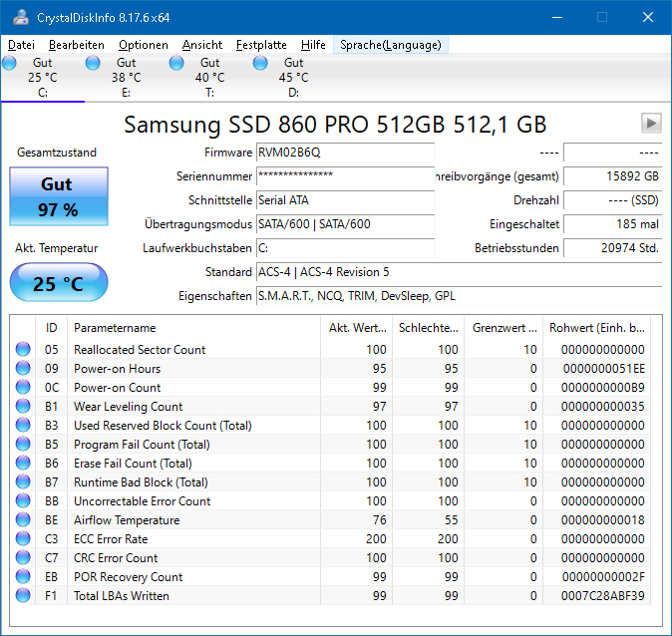Click the Eingeschaltet value 185 mal
This screenshot has width=672, height=636.
coord(613,224)
